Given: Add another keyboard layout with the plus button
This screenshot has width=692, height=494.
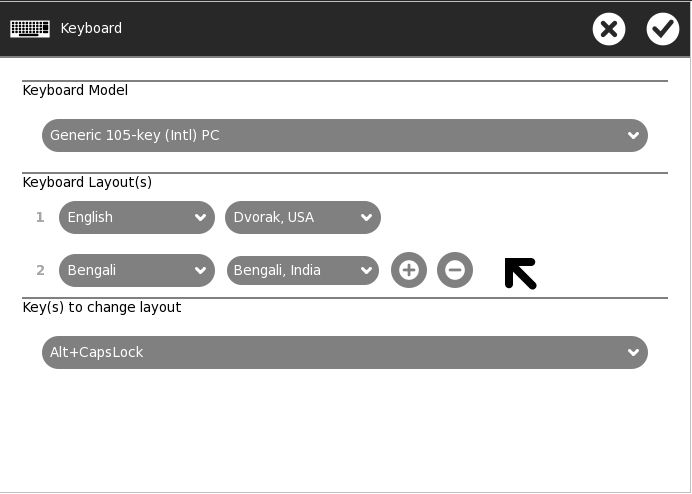Looking at the screenshot, I should point(409,270).
